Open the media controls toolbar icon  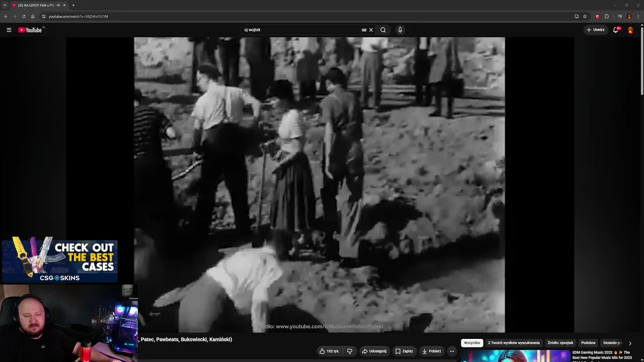tap(620, 17)
